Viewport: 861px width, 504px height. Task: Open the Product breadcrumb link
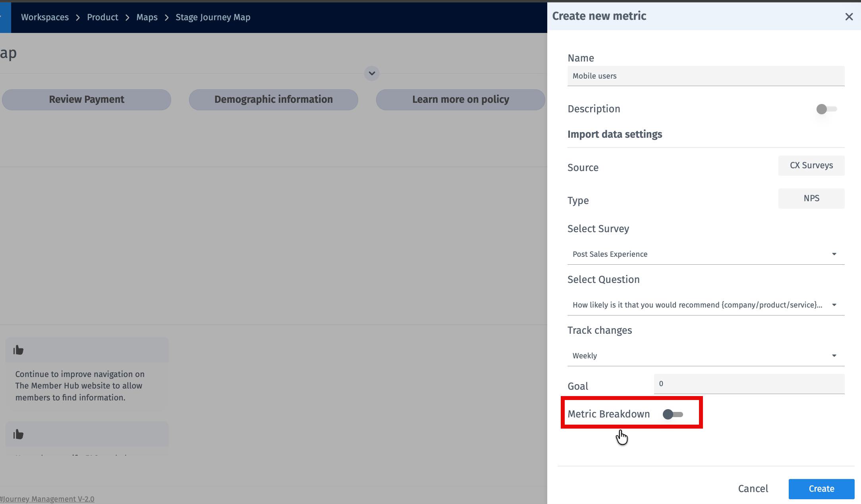point(102,17)
